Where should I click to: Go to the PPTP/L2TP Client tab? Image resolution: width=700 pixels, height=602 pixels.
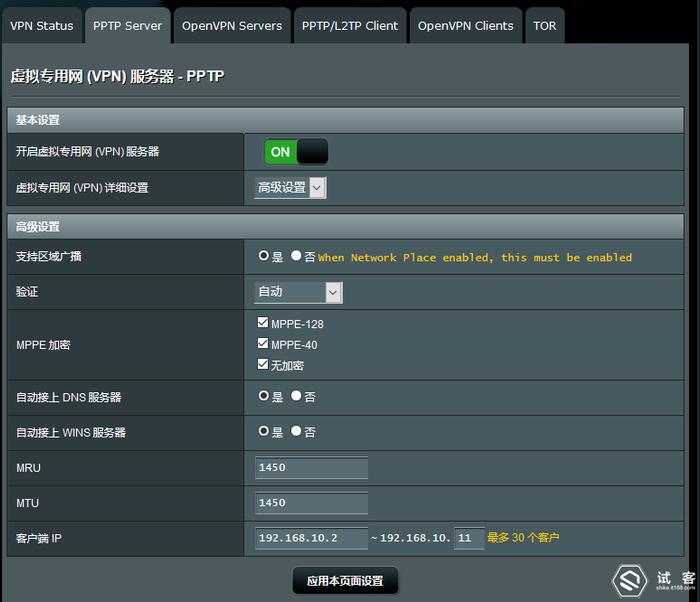350,26
